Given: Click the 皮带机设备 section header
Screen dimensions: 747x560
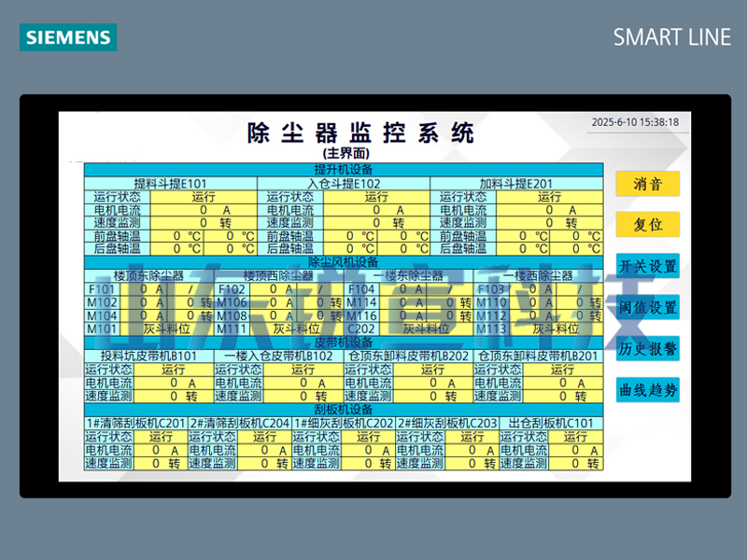Looking at the screenshot, I should (x=343, y=342).
